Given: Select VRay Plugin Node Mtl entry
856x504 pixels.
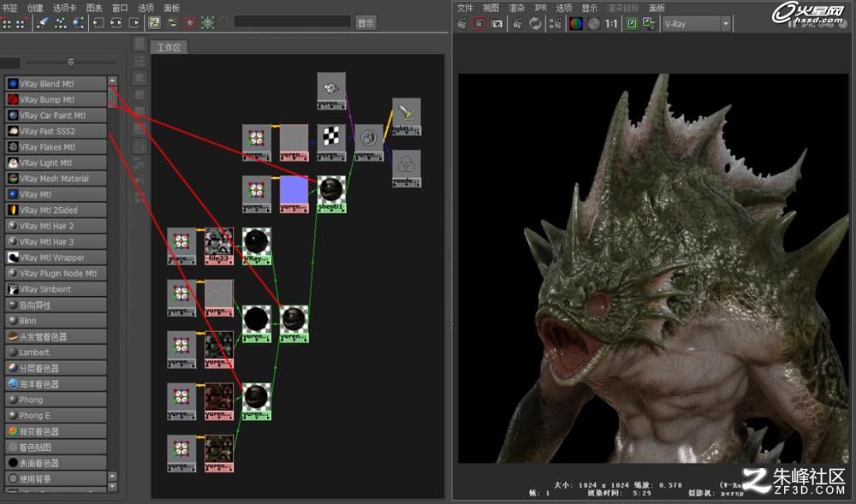Looking at the screenshot, I should tap(56, 273).
